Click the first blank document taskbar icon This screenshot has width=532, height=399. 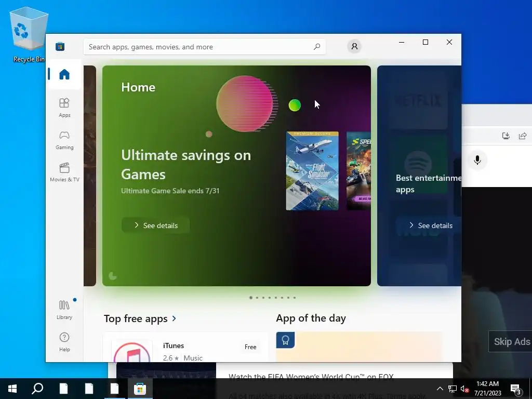63,389
